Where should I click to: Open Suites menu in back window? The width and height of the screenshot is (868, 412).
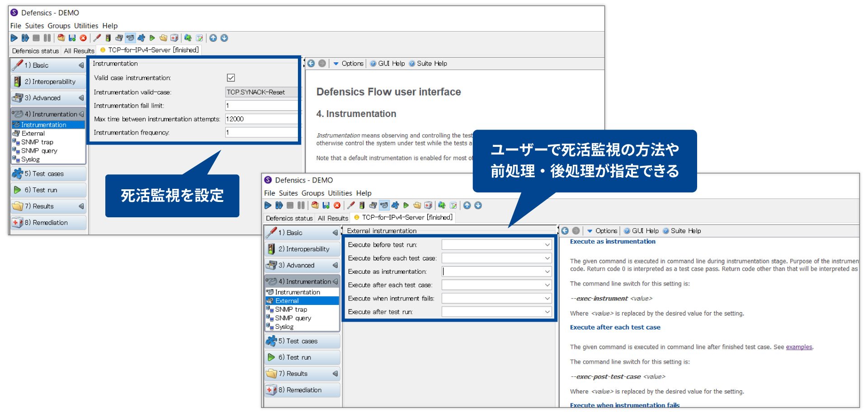pos(35,26)
